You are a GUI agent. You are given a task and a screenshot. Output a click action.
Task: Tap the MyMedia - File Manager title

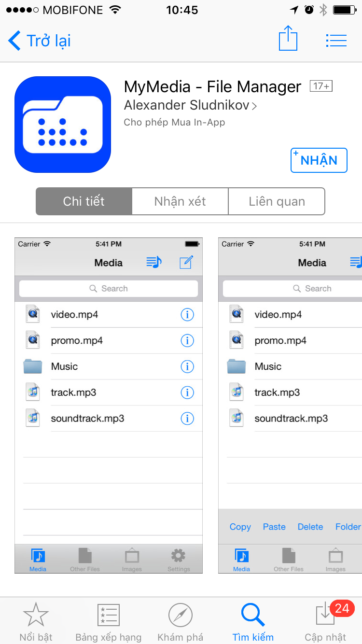coord(213,87)
